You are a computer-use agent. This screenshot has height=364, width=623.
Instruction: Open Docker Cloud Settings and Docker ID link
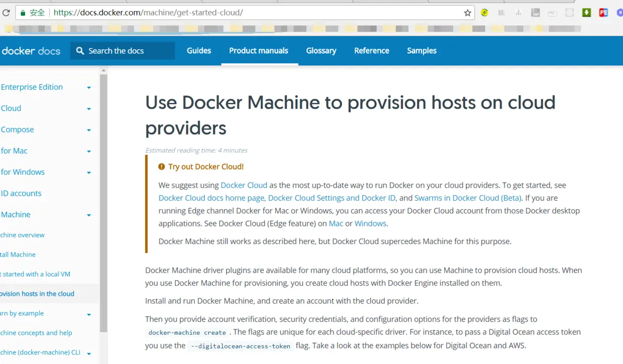pyautogui.click(x=332, y=198)
